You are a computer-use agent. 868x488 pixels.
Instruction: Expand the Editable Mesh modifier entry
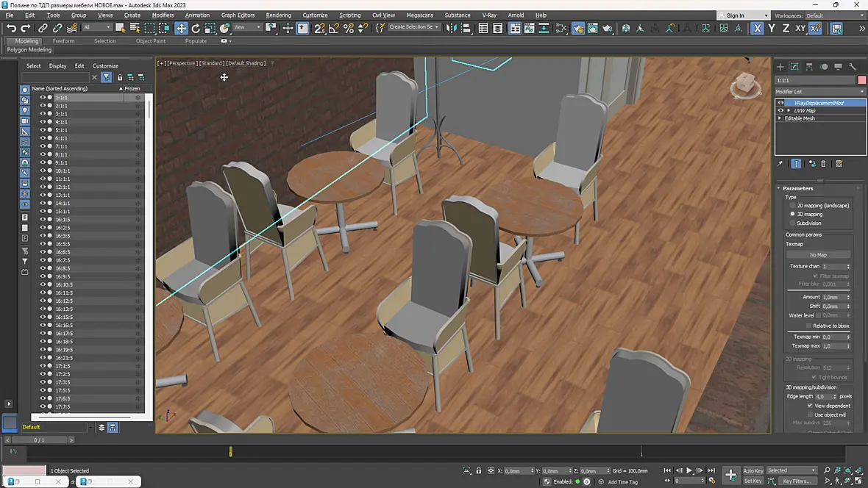780,118
